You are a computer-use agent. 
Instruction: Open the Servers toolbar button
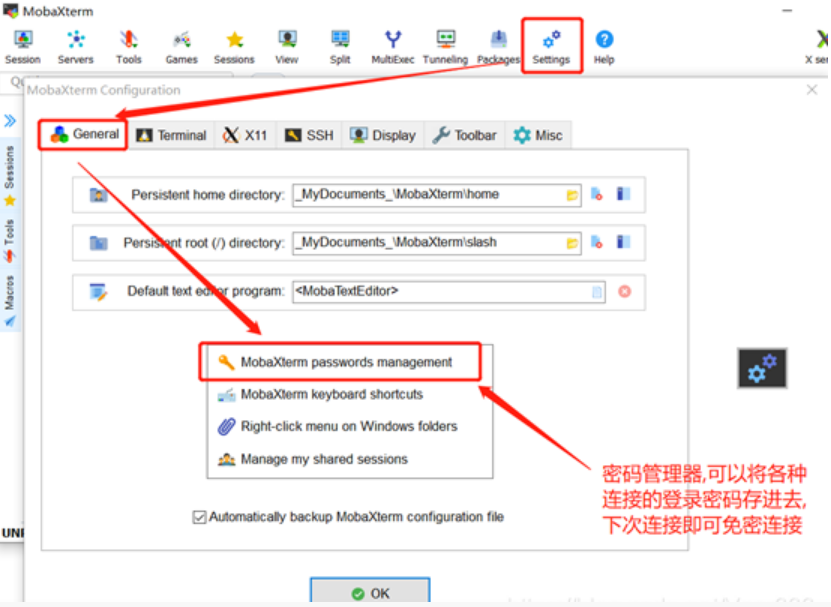click(x=76, y=47)
